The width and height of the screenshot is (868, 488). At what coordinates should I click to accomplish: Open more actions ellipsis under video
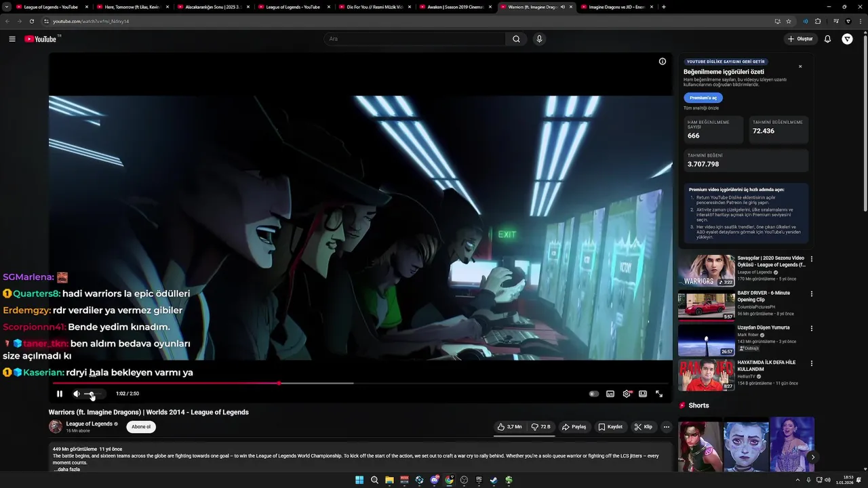coord(667,427)
